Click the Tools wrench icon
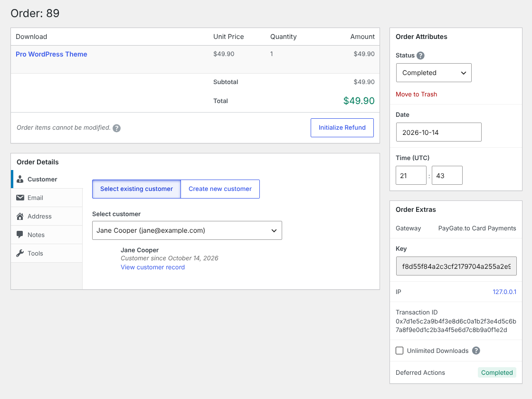Viewport: 532px width, 399px height. (20, 253)
